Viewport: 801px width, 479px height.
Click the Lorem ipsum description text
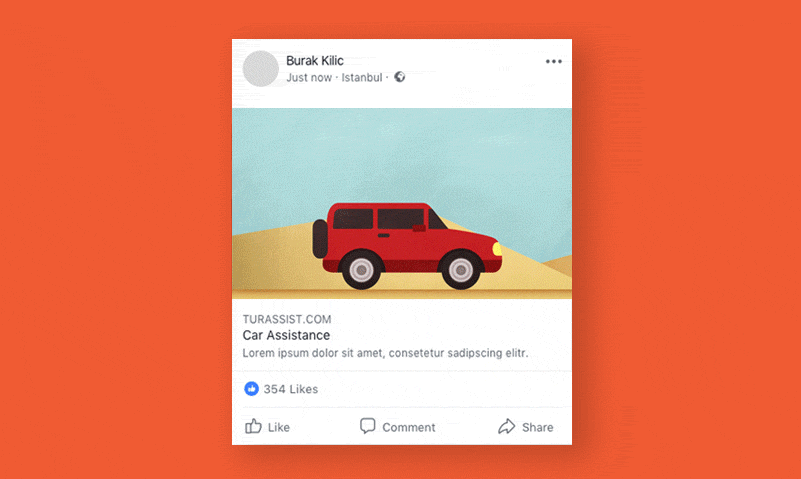pyautogui.click(x=385, y=353)
